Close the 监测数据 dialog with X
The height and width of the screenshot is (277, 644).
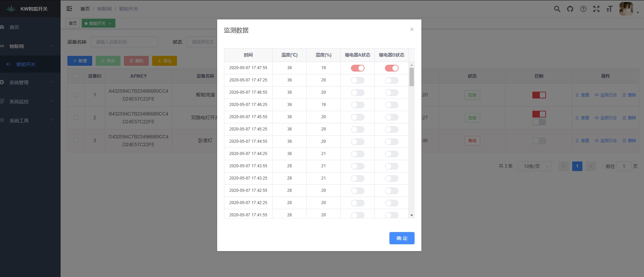pos(412,29)
